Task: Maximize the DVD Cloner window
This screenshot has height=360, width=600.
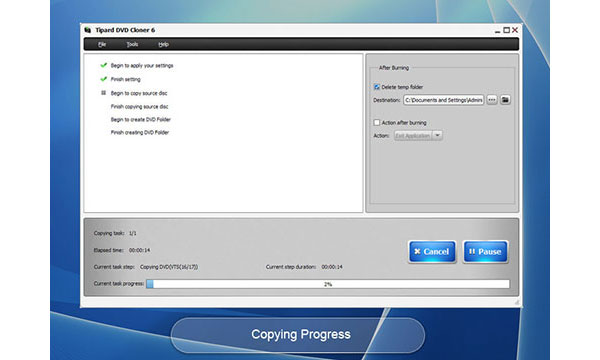Action: pos(506,30)
